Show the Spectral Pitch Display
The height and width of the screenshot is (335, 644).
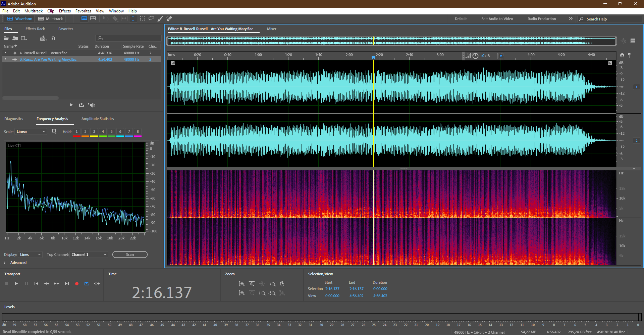tap(93, 19)
